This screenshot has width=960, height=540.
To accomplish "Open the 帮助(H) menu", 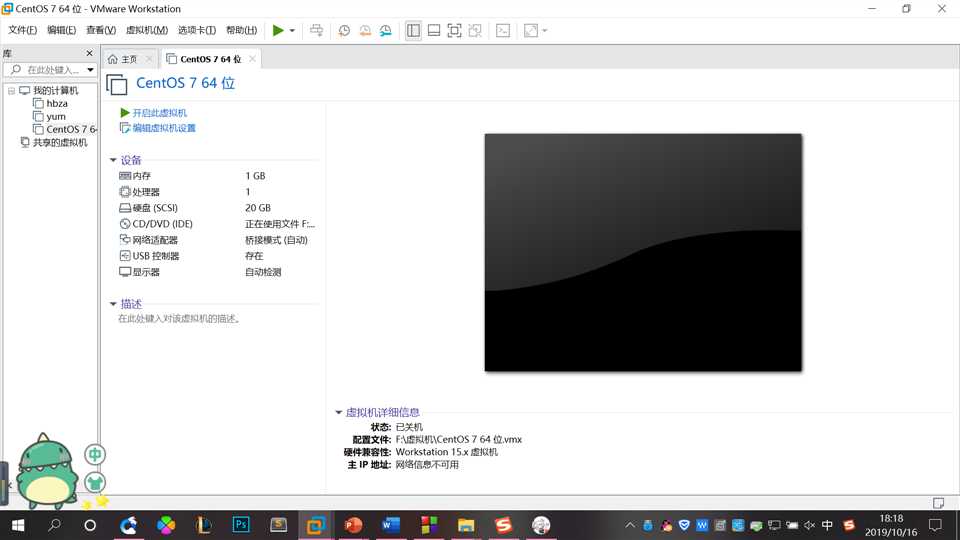I will coord(242,30).
